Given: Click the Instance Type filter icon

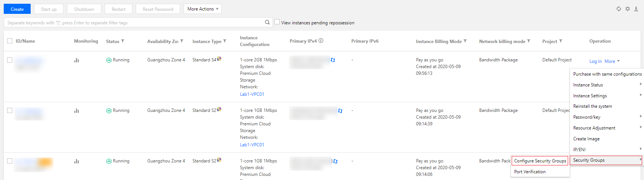Looking at the screenshot, I should pyautogui.click(x=225, y=41).
